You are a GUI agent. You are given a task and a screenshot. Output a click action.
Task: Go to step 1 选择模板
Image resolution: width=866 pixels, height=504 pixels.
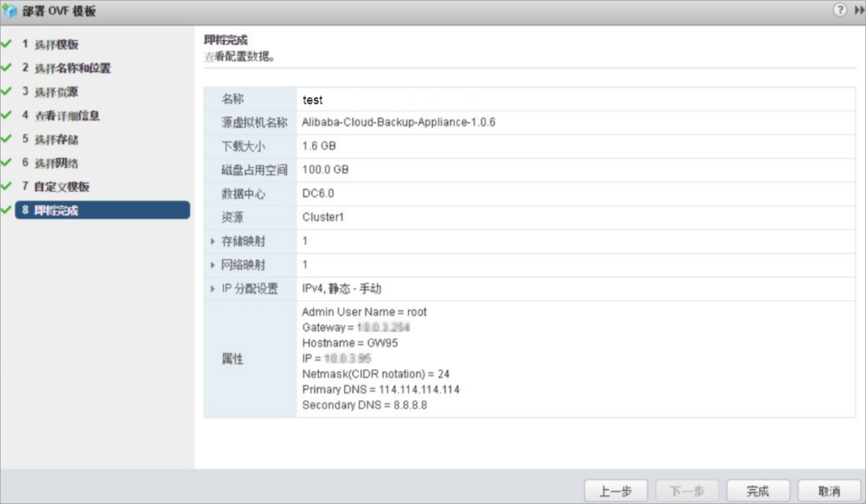pos(50,45)
